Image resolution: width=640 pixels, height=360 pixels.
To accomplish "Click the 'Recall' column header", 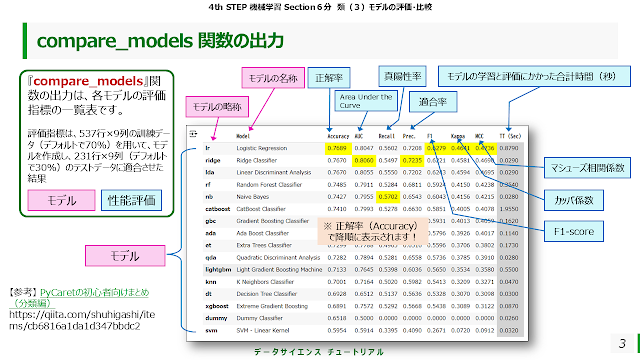I will coord(386,136).
